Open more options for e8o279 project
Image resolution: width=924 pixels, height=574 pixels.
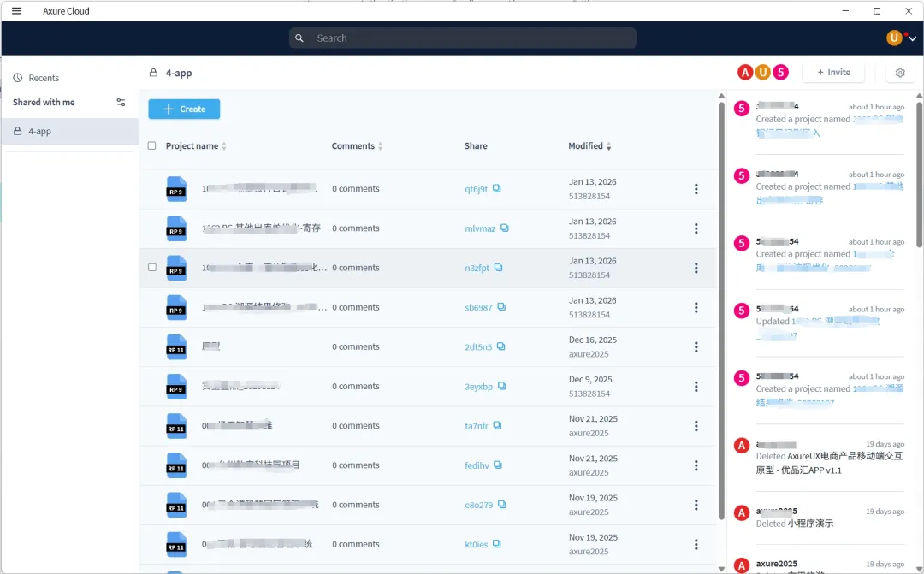[696, 505]
